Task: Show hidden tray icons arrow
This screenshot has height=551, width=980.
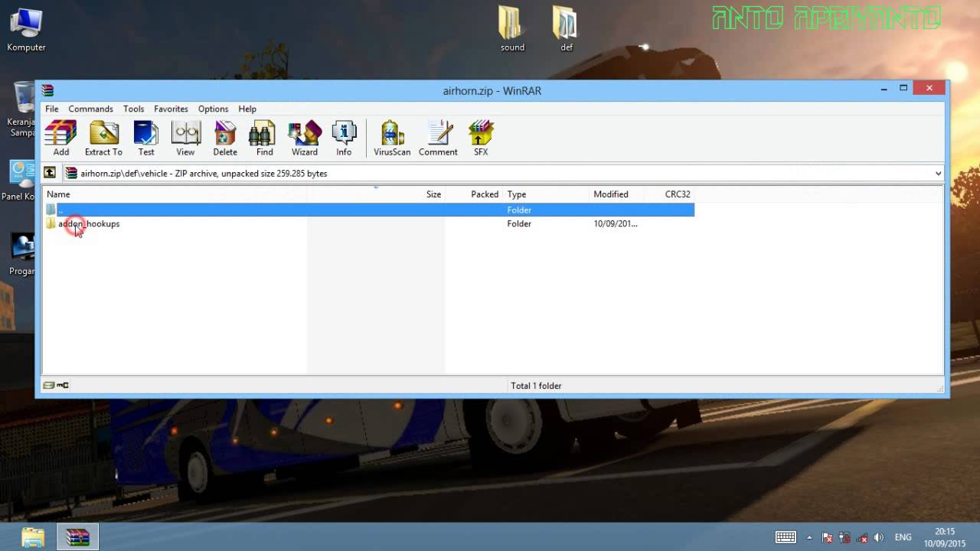Action: pyautogui.click(x=809, y=537)
